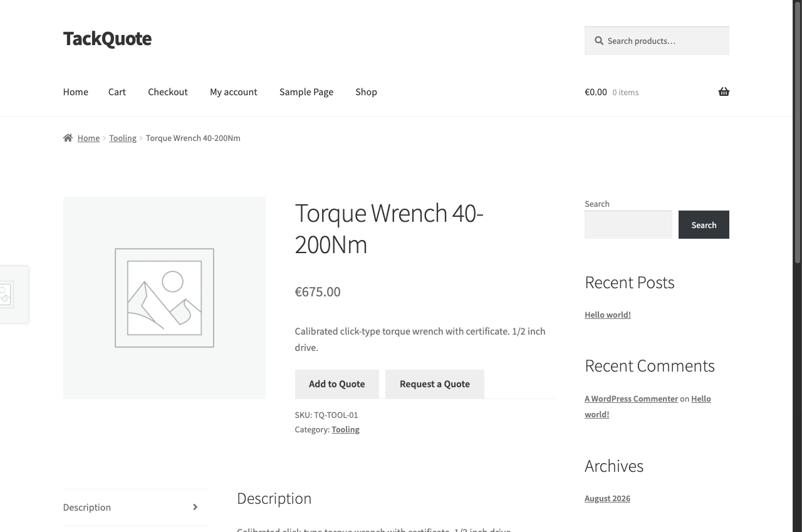Screen dimensions: 802x532
Task: Click the Recent Posts heading
Action: coord(630,283)
